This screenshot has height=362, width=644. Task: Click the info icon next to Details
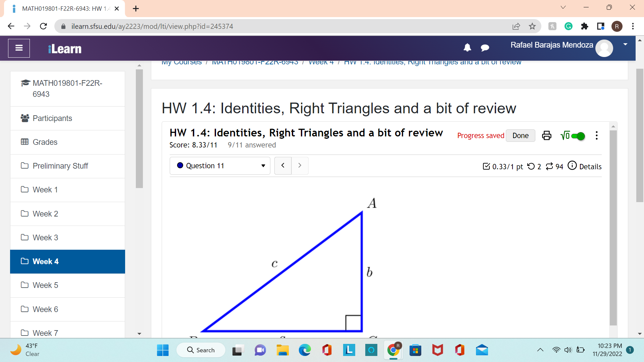click(573, 166)
